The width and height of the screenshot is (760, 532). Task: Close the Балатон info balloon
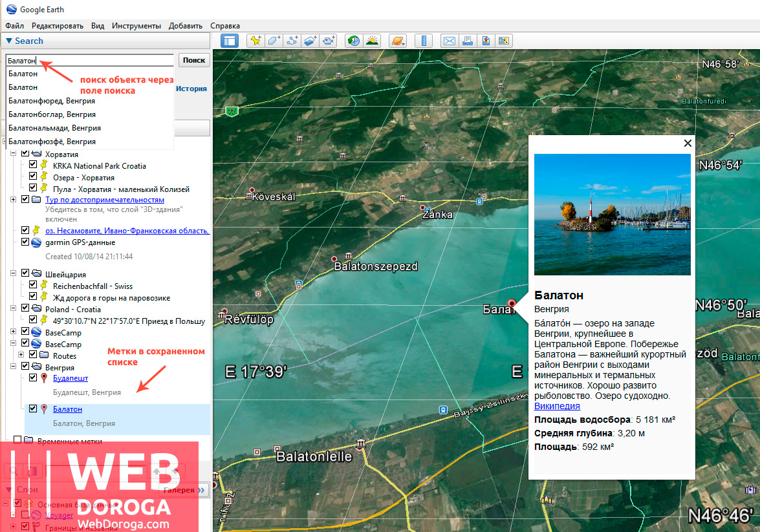point(688,143)
